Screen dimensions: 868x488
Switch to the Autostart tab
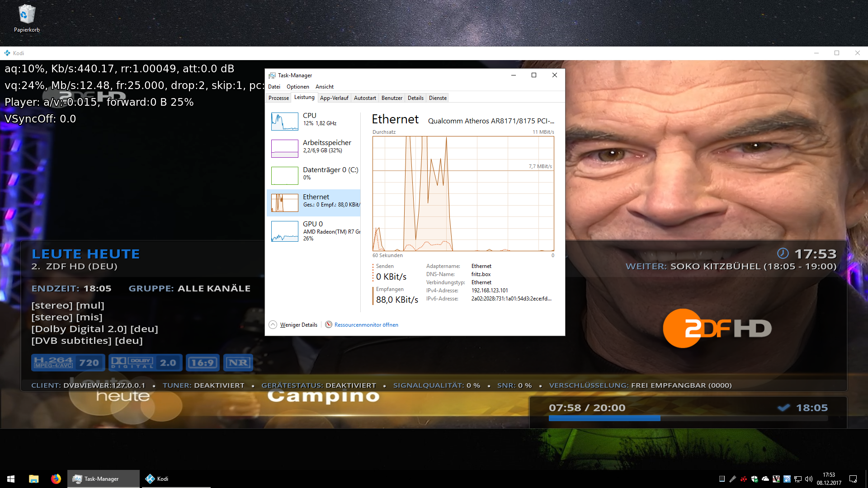pos(365,98)
